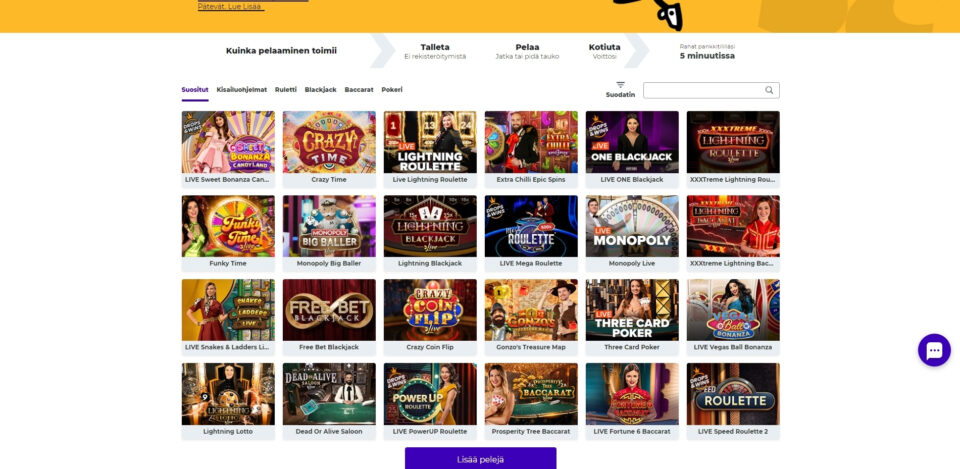The width and height of the screenshot is (960, 469).
Task: Click inside the game search field
Action: pos(711,90)
